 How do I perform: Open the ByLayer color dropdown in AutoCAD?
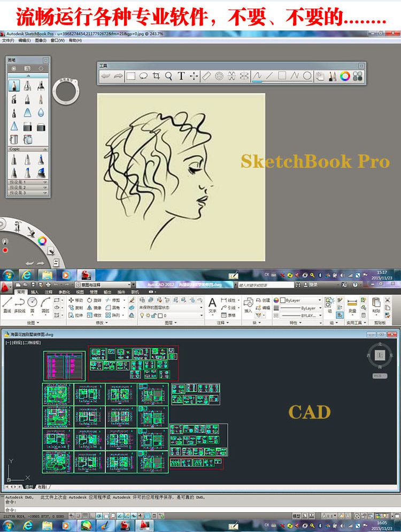(300, 300)
